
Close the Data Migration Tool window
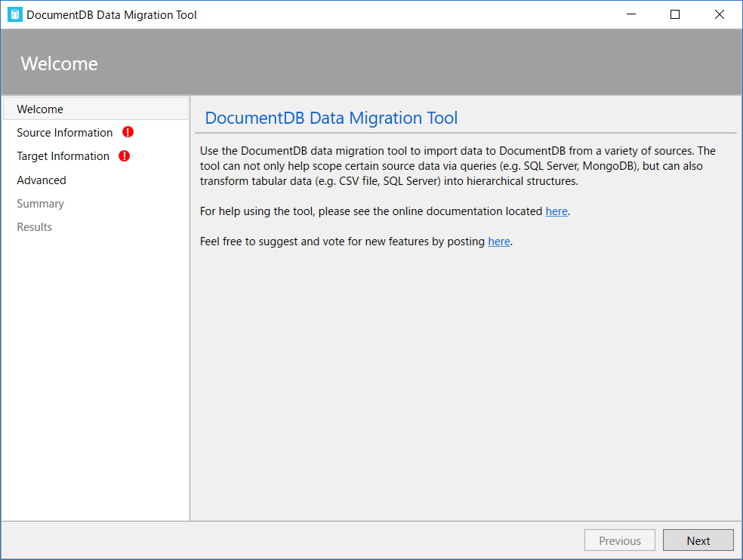coord(720,14)
